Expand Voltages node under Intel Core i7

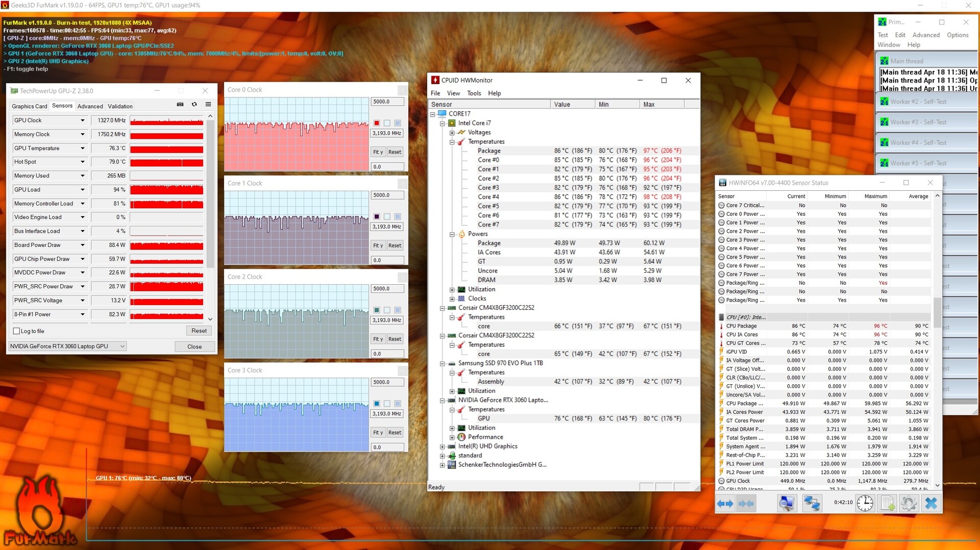[x=452, y=132]
